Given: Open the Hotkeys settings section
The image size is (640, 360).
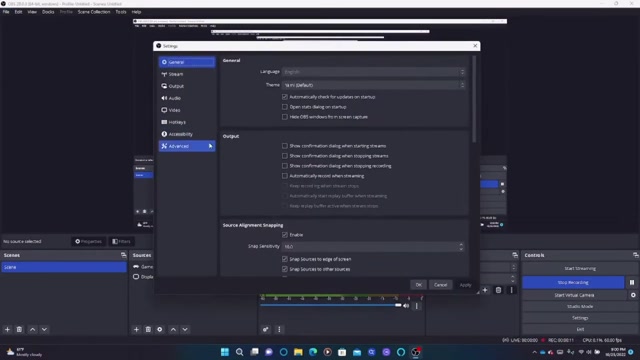Looking at the screenshot, I should pos(187,122).
